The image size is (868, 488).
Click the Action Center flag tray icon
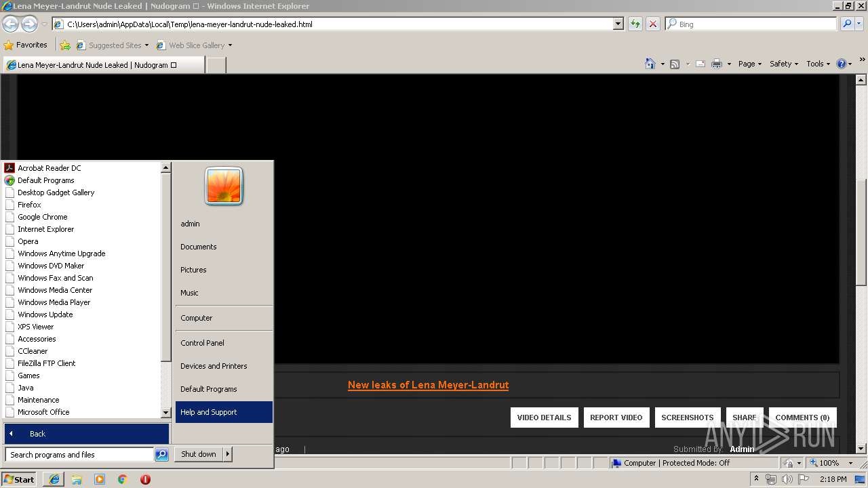pos(802,479)
